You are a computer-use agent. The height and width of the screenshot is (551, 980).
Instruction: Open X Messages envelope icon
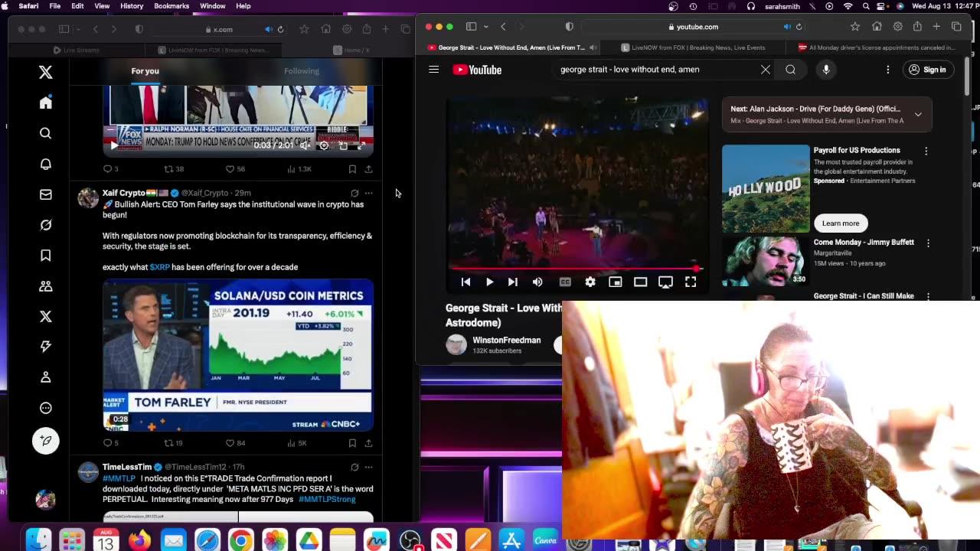46,194
